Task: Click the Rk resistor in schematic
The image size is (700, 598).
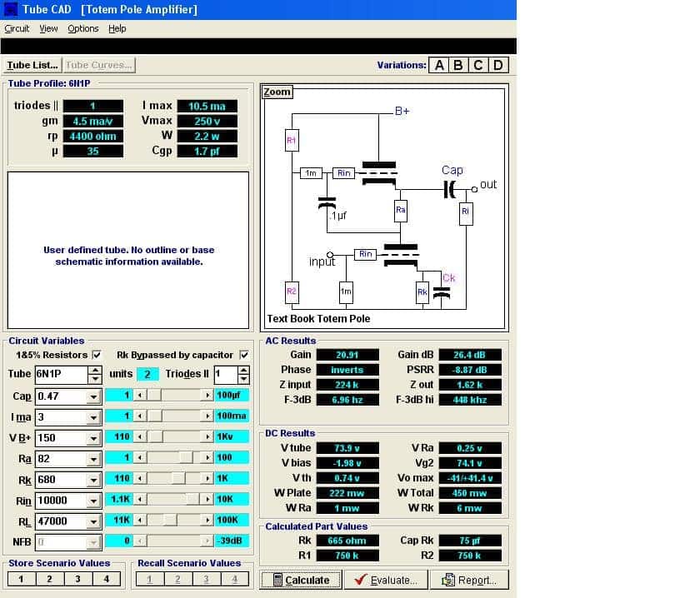Action: point(422,292)
